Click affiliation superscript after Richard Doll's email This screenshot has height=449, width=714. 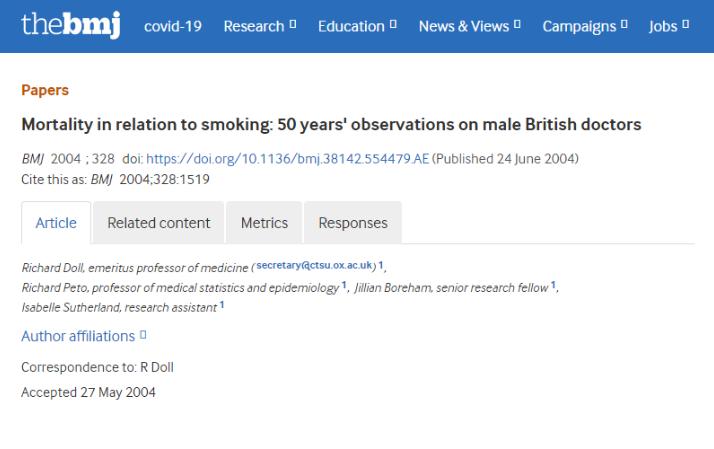(x=380, y=265)
